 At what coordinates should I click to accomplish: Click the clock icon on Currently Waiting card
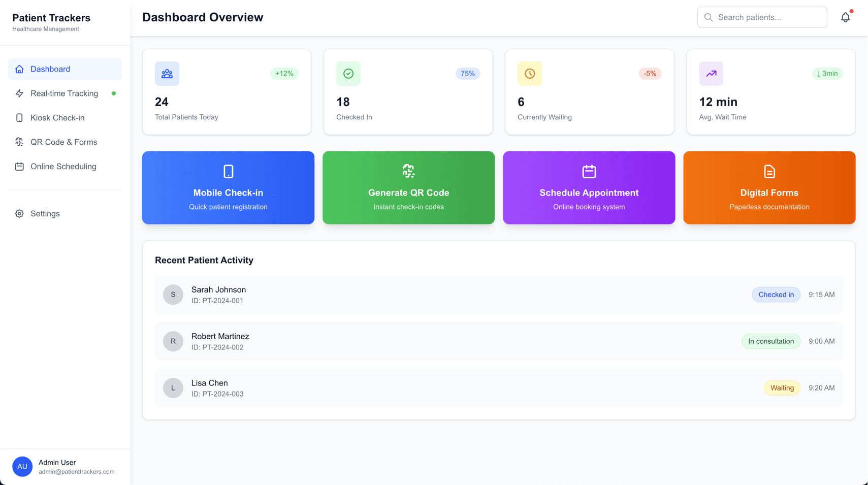pos(529,74)
